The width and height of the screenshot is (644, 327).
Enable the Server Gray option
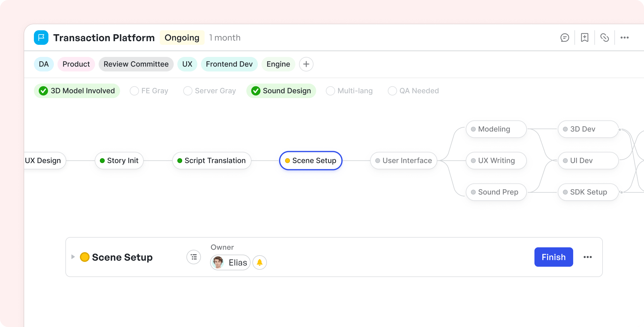click(x=209, y=91)
